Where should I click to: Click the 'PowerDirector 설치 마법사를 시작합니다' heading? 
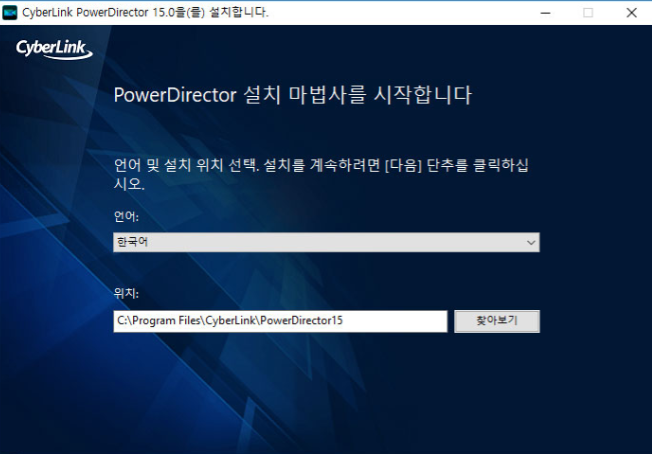click(x=293, y=95)
